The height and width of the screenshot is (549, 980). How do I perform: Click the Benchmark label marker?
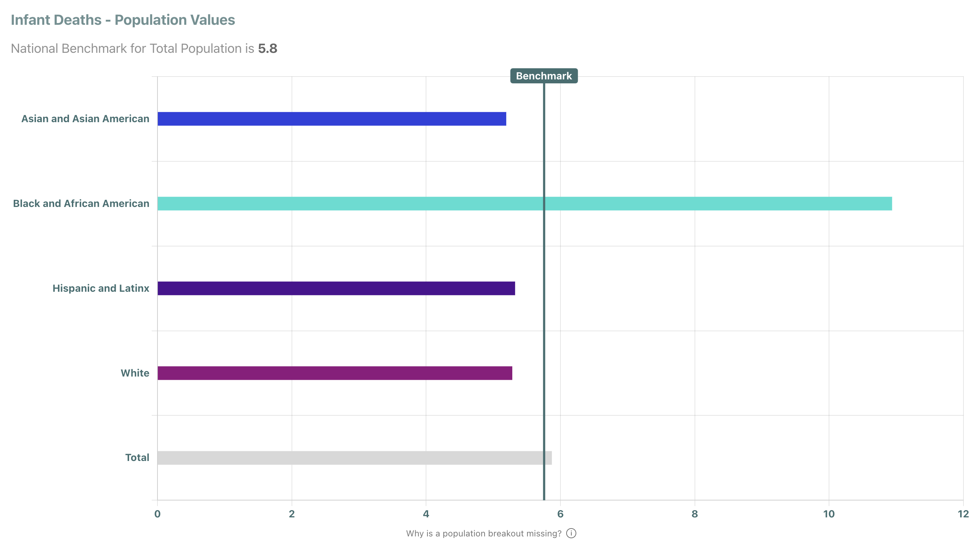point(544,75)
